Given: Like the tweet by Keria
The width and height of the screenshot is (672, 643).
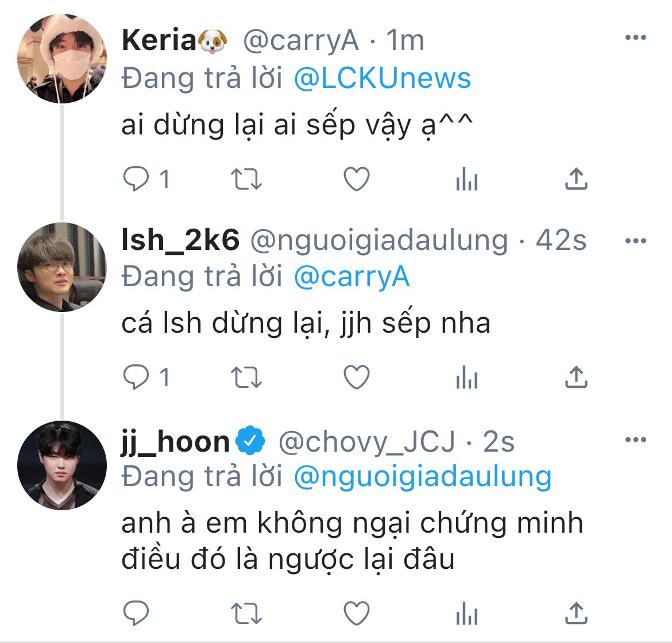Looking at the screenshot, I should pyautogui.click(x=356, y=180).
